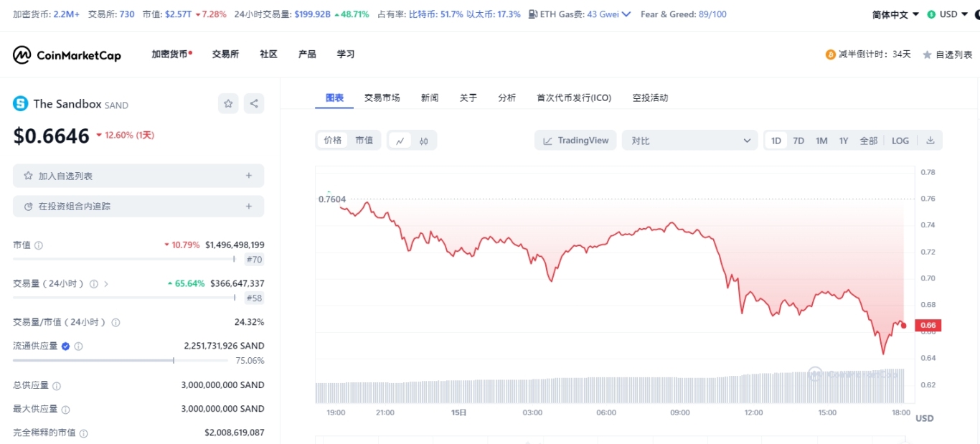
Task: Click the 2.2M+ cryptocurrencies link
Action: click(x=66, y=14)
